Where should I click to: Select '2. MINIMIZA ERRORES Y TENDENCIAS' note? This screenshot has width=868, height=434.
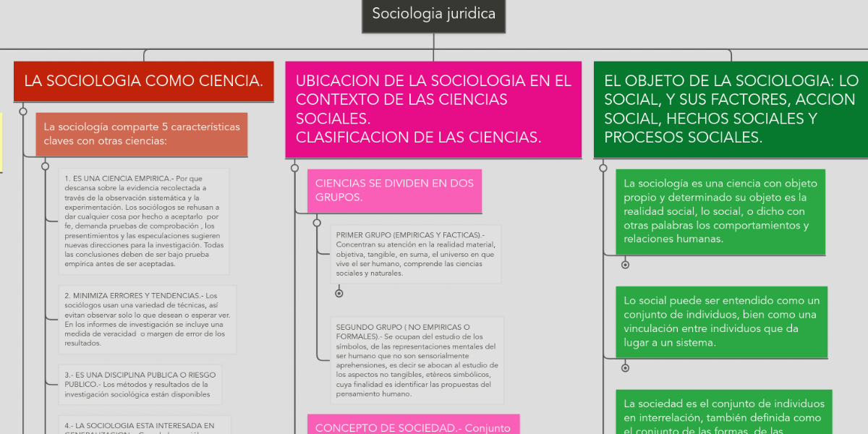tap(147, 319)
